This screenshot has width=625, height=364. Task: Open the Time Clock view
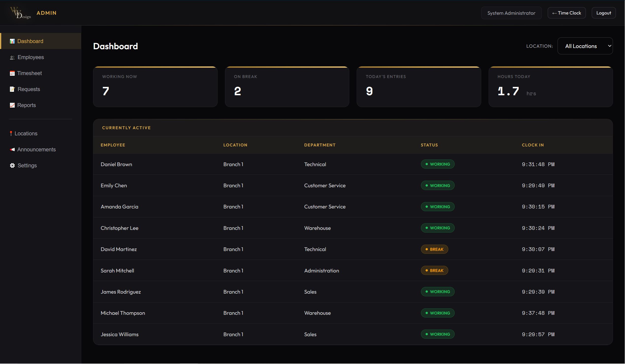tap(566, 13)
